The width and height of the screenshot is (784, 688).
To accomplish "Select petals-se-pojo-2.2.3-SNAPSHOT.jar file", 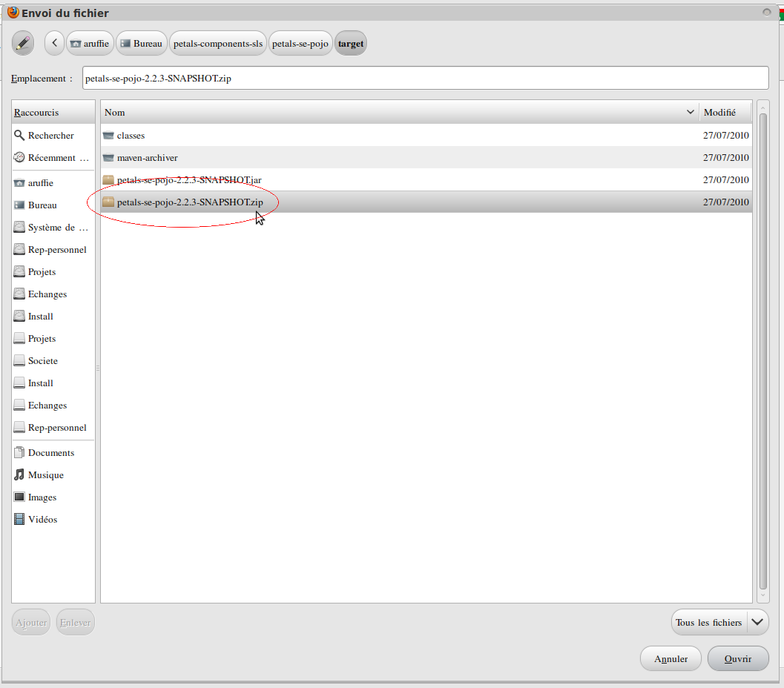I will [x=188, y=180].
